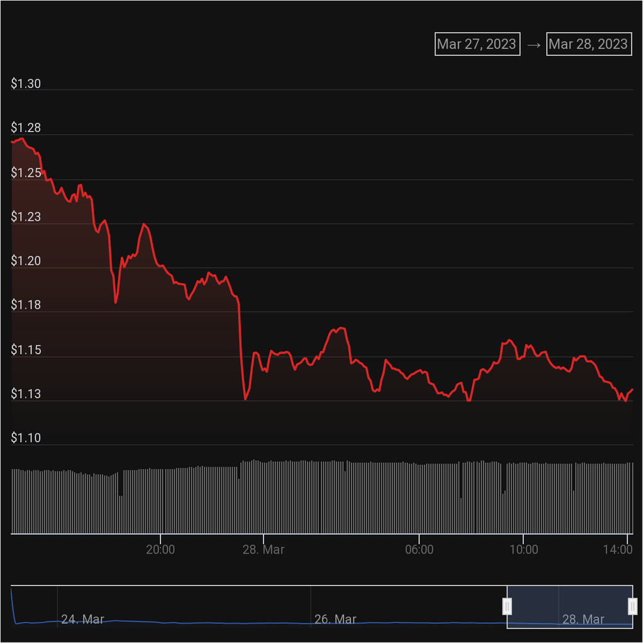This screenshot has width=644, height=644.
Task: Click the $1.30 price axis label
Action: [26, 84]
